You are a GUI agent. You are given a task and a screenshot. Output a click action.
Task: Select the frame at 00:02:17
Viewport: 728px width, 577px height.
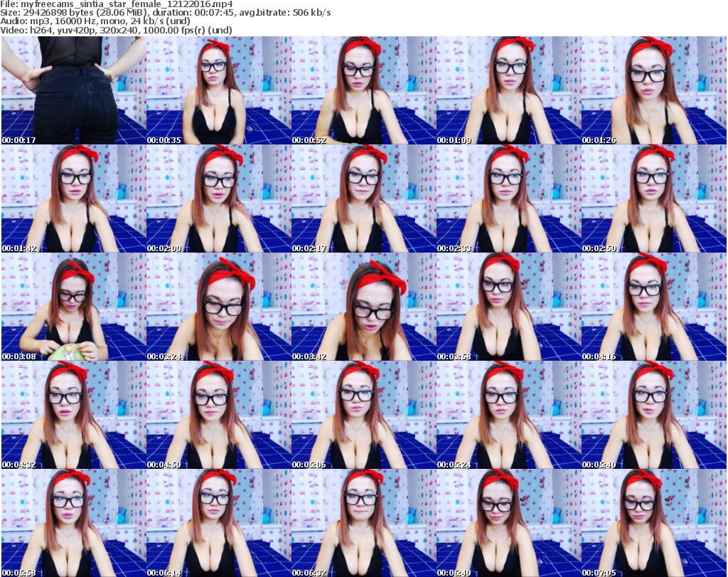(363, 198)
